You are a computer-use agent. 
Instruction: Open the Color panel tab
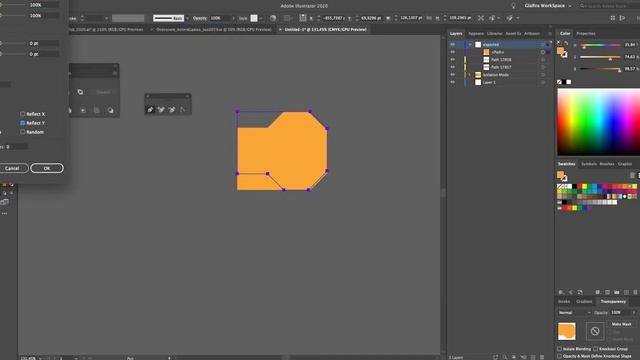point(565,33)
